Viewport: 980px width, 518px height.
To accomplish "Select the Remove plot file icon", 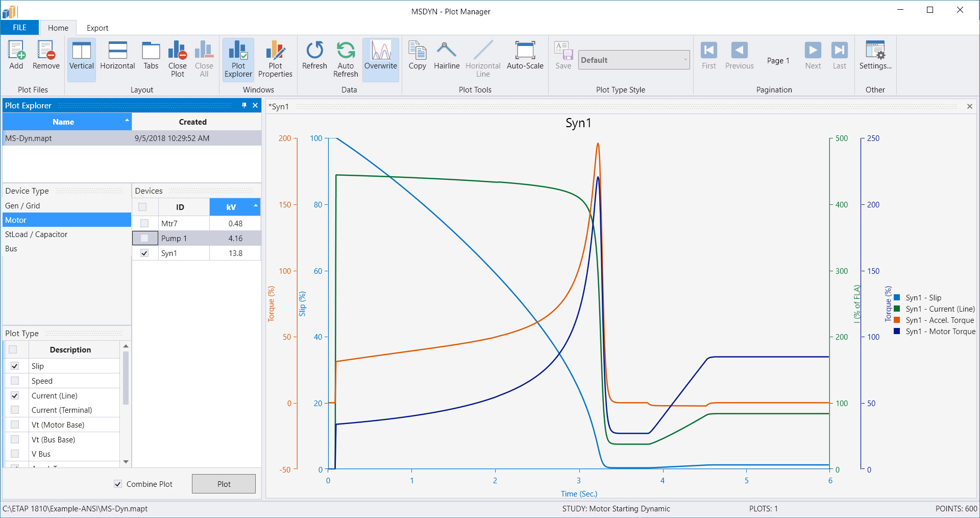I will click(46, 55).
